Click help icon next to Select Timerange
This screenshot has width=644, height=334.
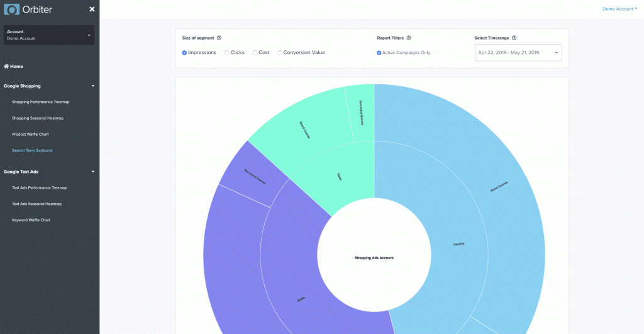[514, 38]
